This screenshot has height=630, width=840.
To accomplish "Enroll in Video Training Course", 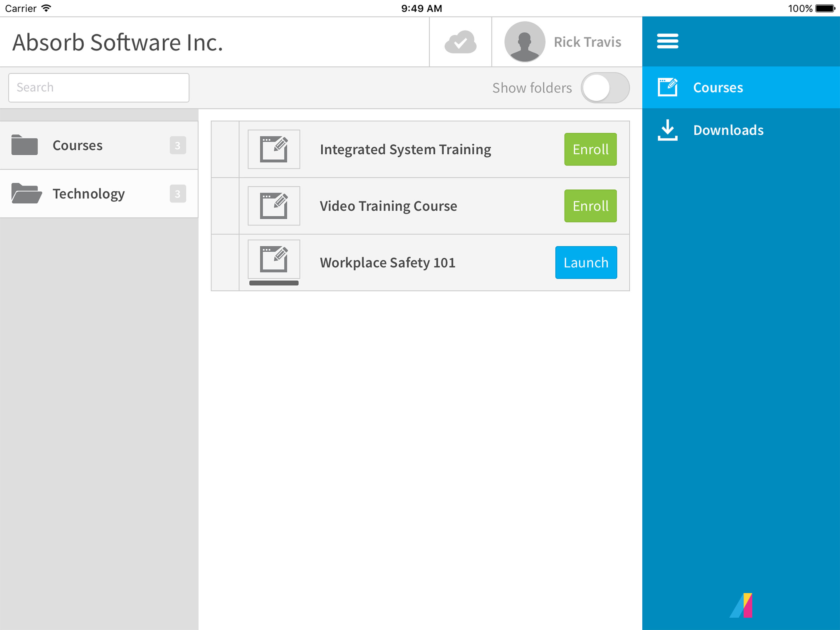I will (591, 206).
